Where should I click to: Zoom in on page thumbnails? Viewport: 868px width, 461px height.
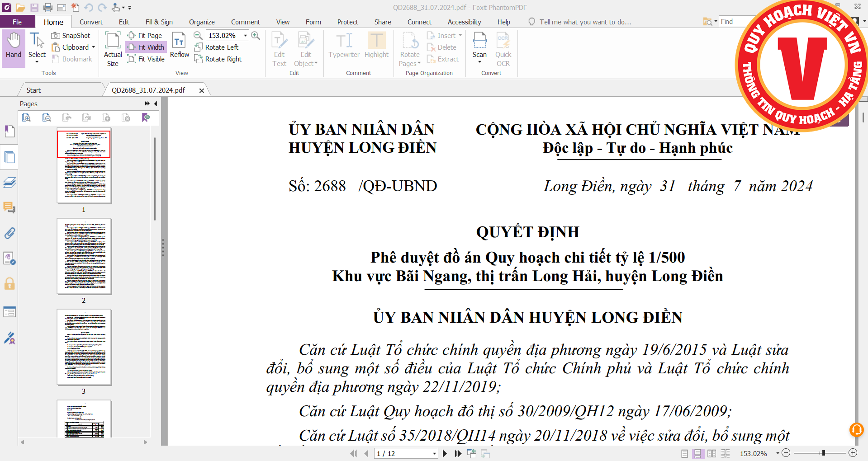click(x=27, y=117)
